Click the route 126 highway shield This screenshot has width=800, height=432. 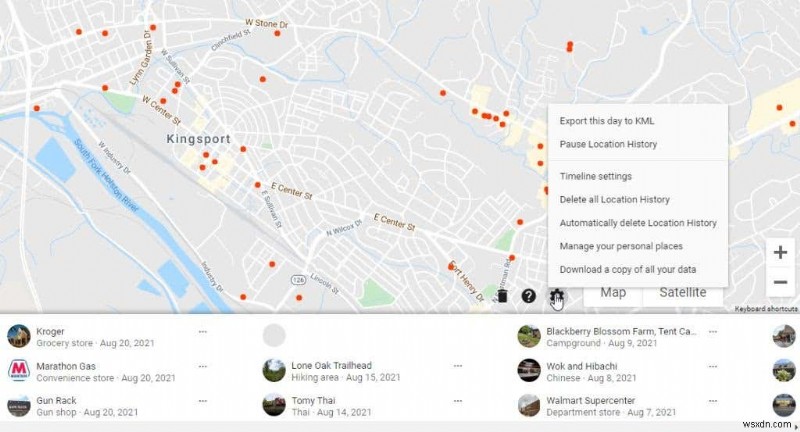(x=298, y=279)
